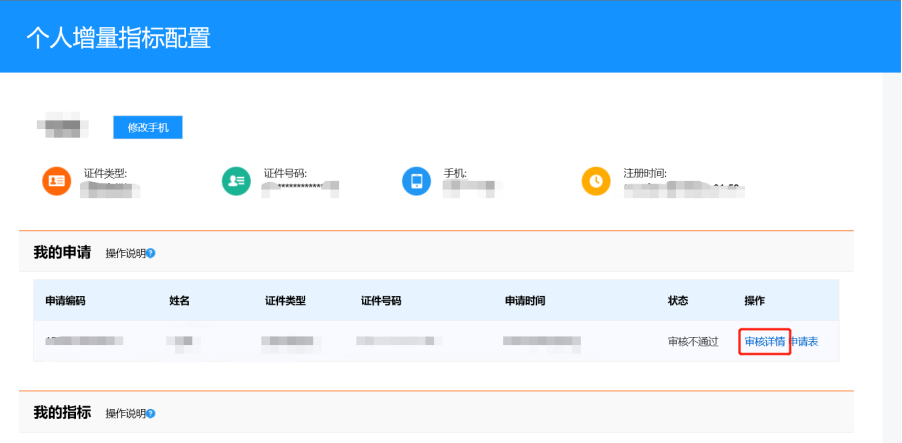This screenshot has height=443, width=902.
Task: Select the 审核不通过 status cell
Action: pyautogui.click(x=693, y=342)
